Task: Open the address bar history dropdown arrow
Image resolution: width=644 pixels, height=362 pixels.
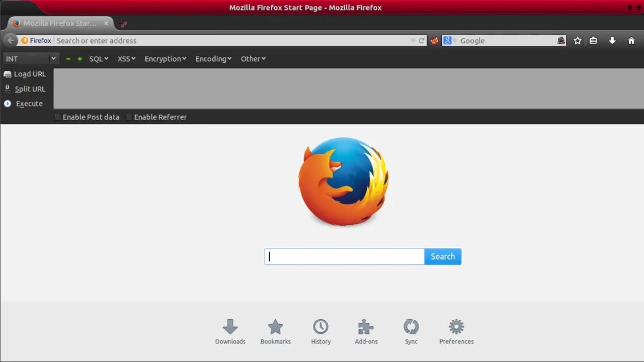Action: click(x=413, y=41)
